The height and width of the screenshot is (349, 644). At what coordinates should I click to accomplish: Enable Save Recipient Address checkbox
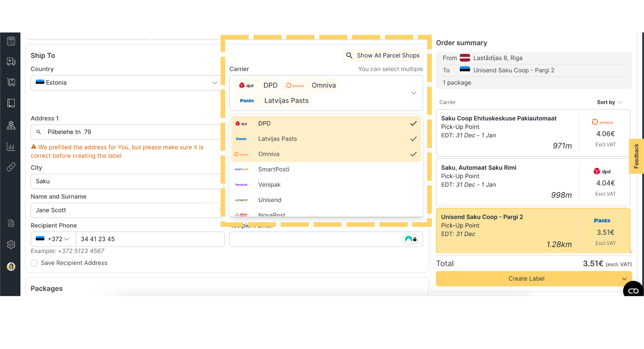tap(34, 263)
